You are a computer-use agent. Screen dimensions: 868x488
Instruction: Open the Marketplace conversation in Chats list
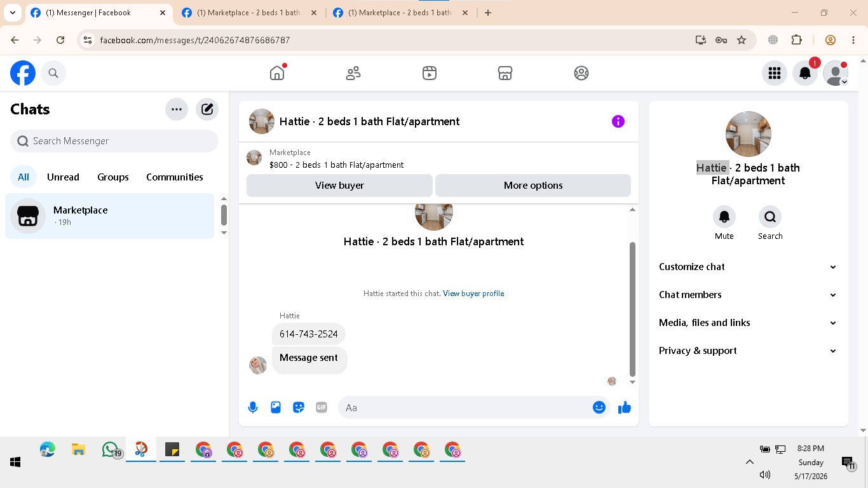pyautogui.click(x=110, y=216)
